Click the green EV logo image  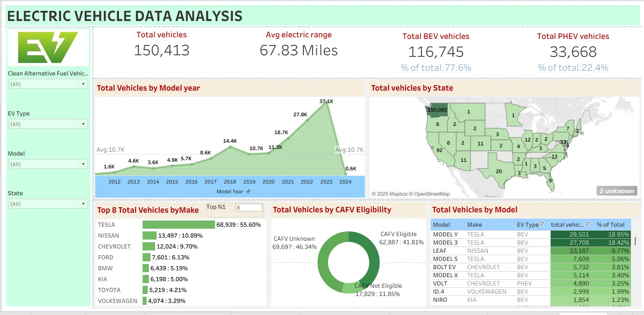[48, 47]
